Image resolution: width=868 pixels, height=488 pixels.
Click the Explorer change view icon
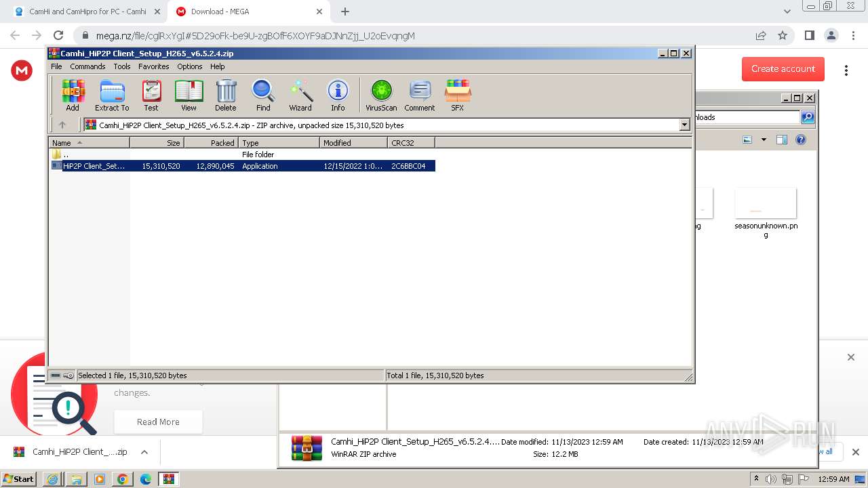pos(747,140)
